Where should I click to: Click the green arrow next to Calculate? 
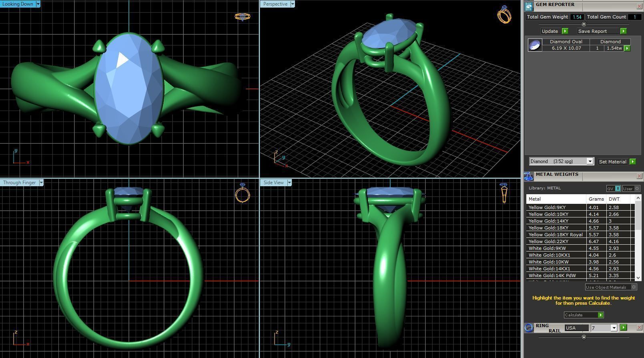tap(600, 315)
